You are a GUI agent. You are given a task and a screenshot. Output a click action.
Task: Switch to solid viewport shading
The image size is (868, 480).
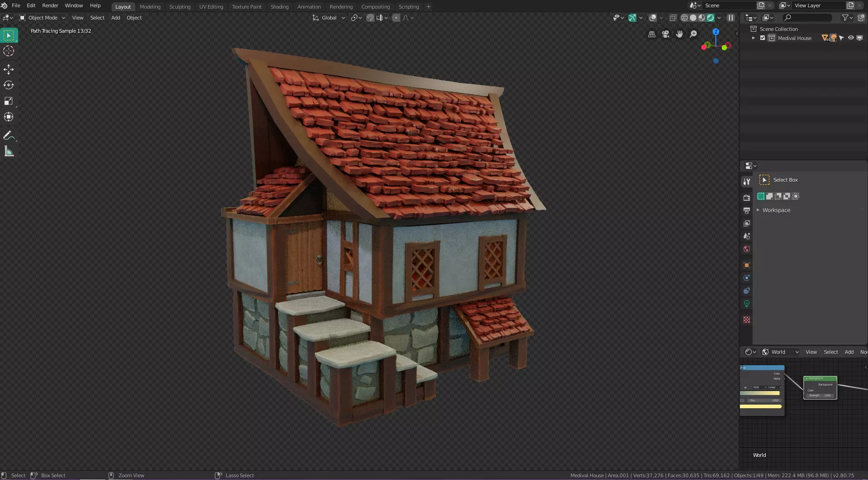693,18
